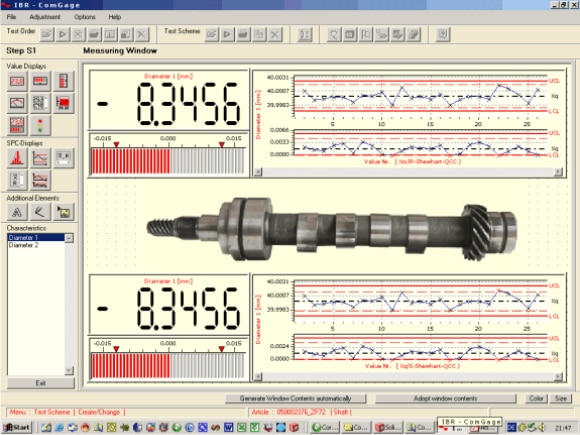This screenshot has width=580, height=435.
Task: Click scroll up arrow in the Characteristics list
Action: [69, 238]
